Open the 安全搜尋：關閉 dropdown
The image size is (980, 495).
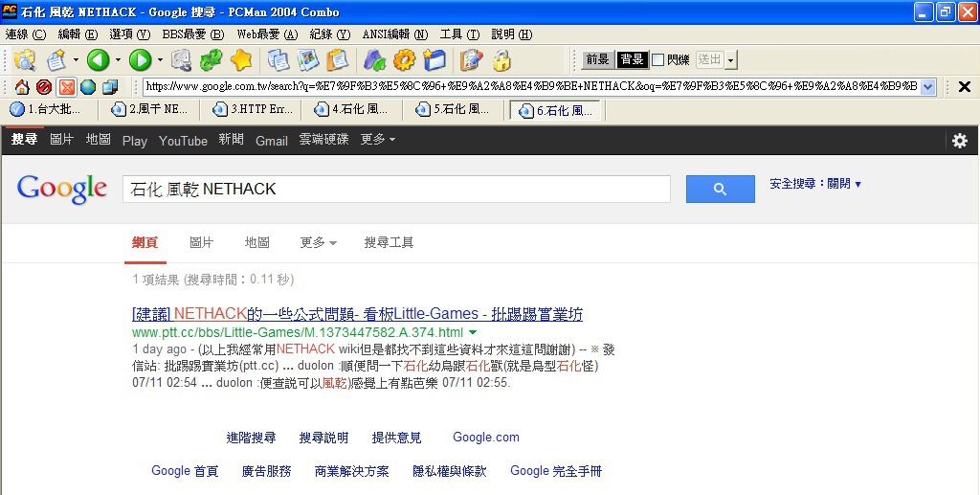coord(815,184)
